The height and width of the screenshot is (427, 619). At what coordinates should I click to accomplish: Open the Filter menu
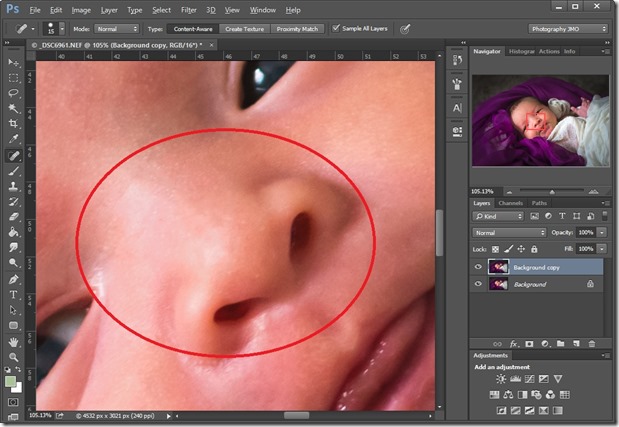(189, 10)
